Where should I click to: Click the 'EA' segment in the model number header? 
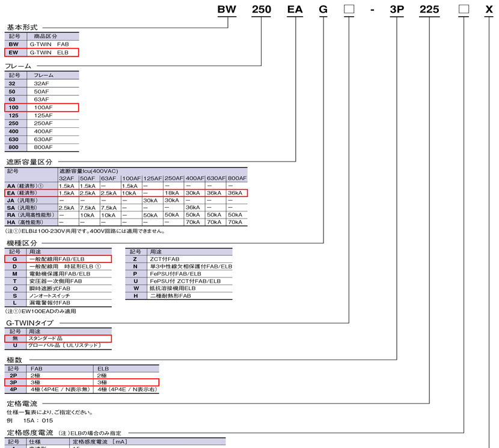(x=295, y=10)
